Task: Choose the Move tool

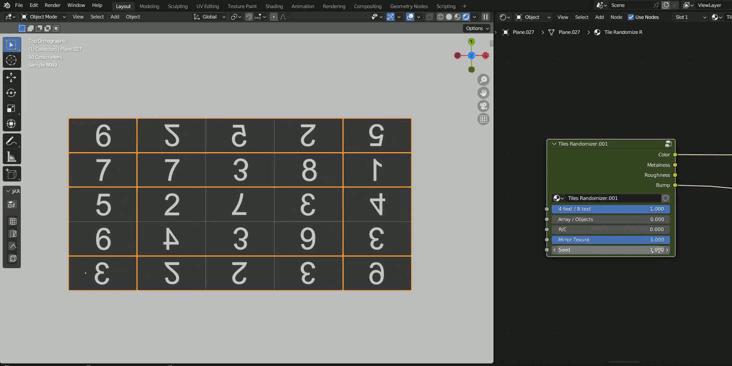Action: (11, 77)
